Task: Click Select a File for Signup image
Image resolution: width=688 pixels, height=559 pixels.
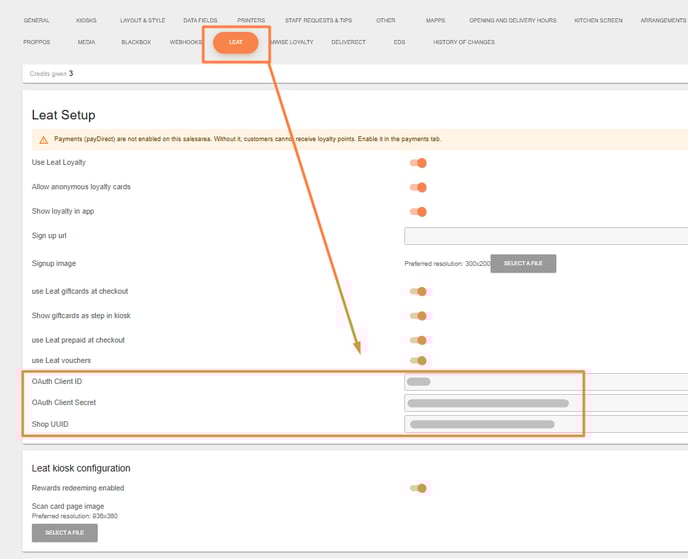Action: tap(523, 263)
